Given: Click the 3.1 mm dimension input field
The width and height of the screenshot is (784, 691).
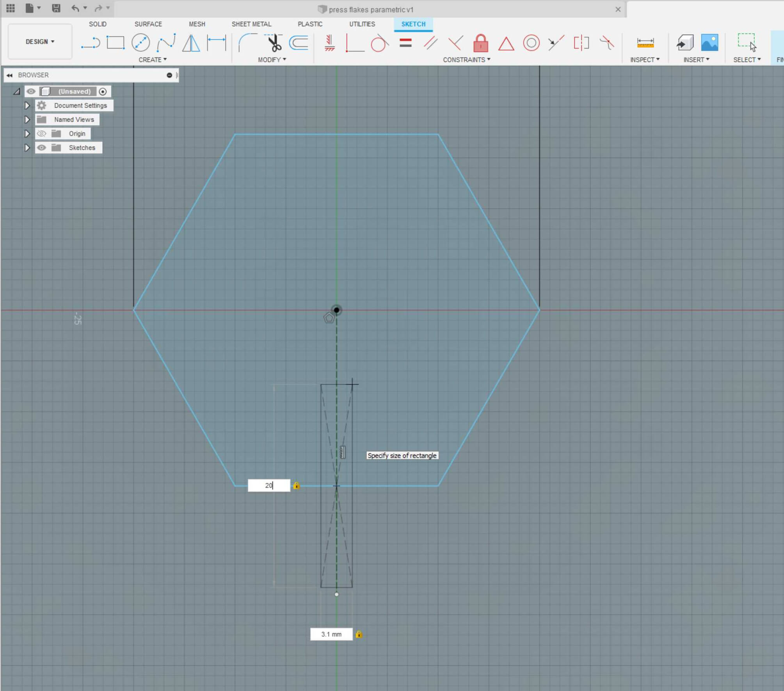Looking at the screenshot, I should 331,634.
